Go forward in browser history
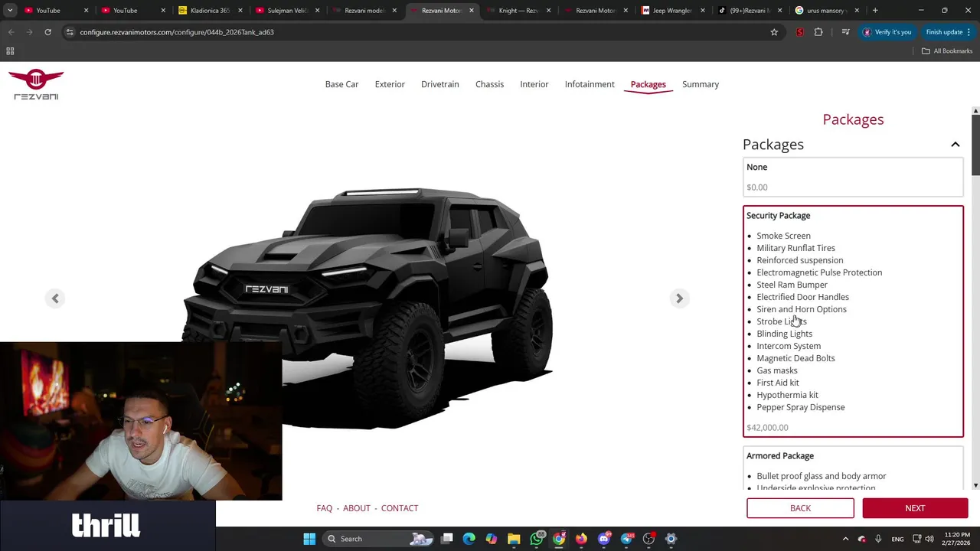Image resolution: width=980 pixels, height=551 pixels. (29, 32)
